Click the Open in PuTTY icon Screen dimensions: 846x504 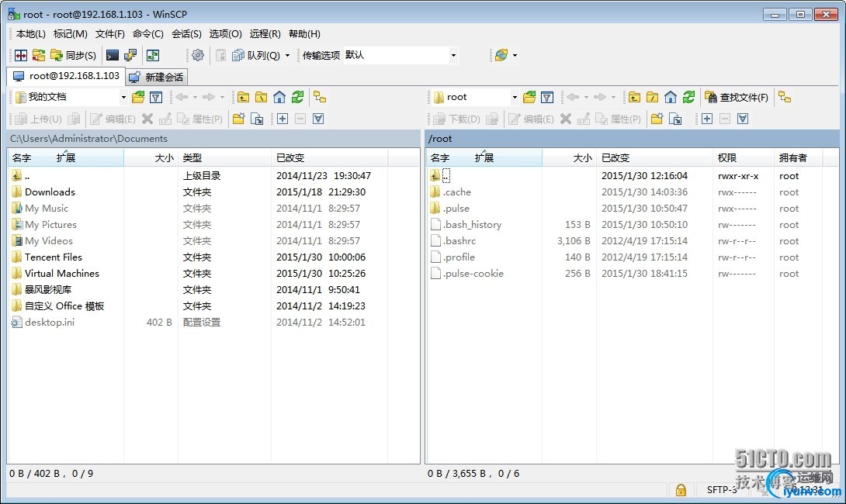click(130, 55)
